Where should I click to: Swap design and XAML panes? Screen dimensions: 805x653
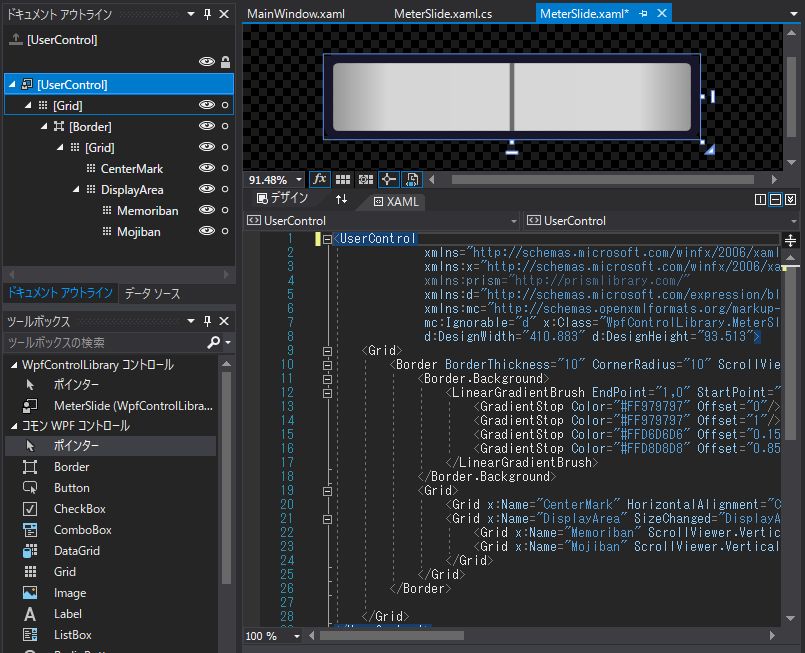341,199
